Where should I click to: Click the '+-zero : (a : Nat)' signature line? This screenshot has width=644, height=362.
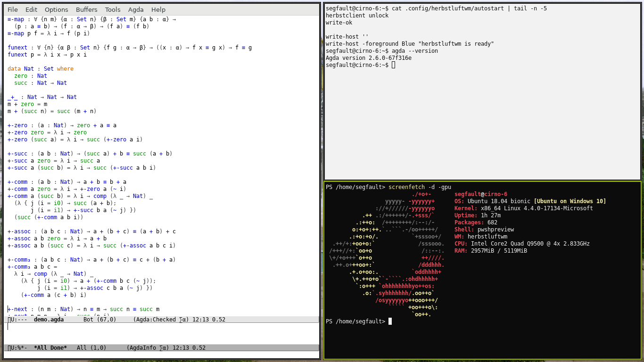click(62, 125)
